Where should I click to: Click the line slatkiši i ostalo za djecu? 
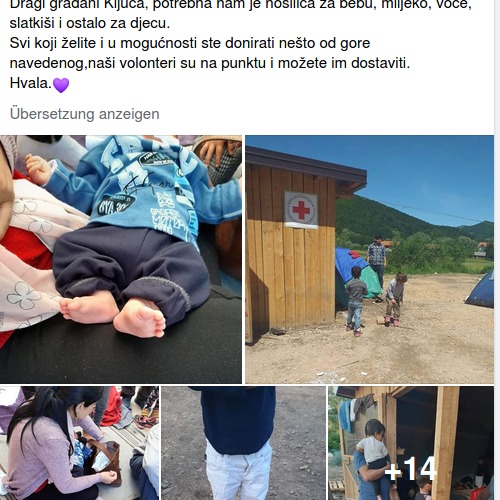pos(90,23)
